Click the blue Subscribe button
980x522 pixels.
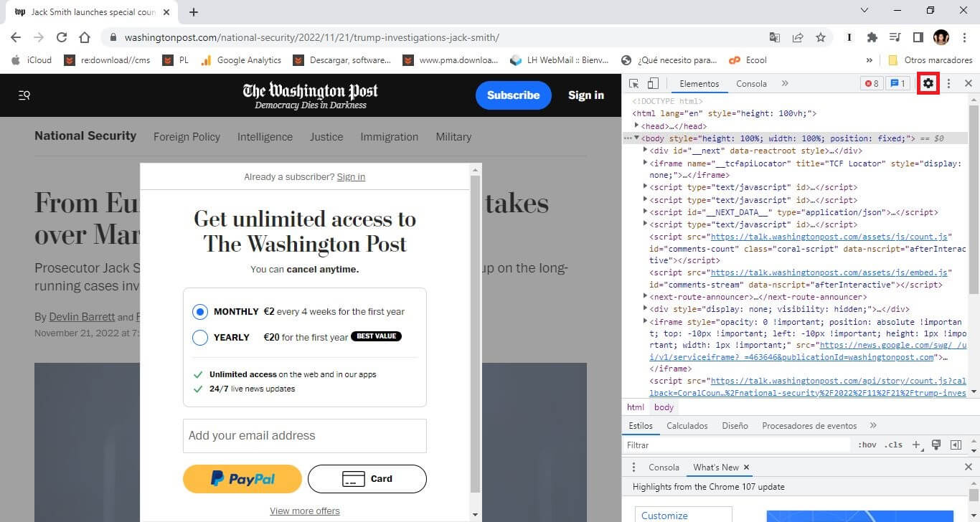click(x=513, y=95)
